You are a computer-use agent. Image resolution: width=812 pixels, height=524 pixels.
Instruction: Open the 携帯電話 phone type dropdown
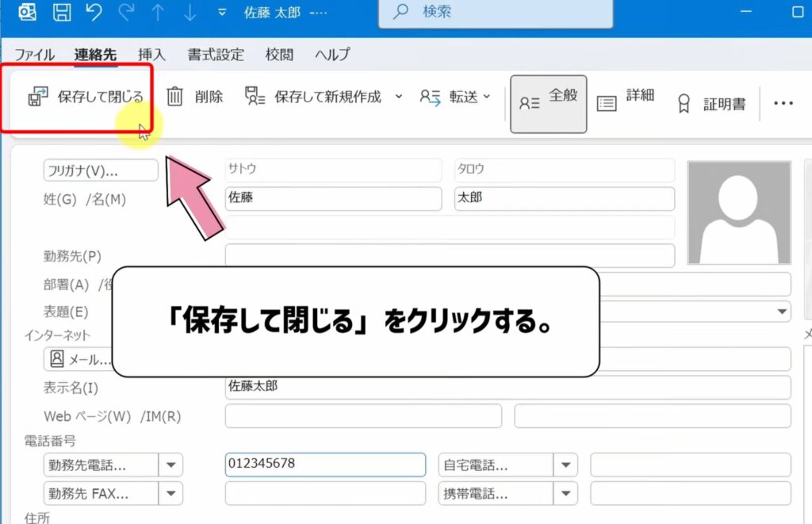coord(566,494)
